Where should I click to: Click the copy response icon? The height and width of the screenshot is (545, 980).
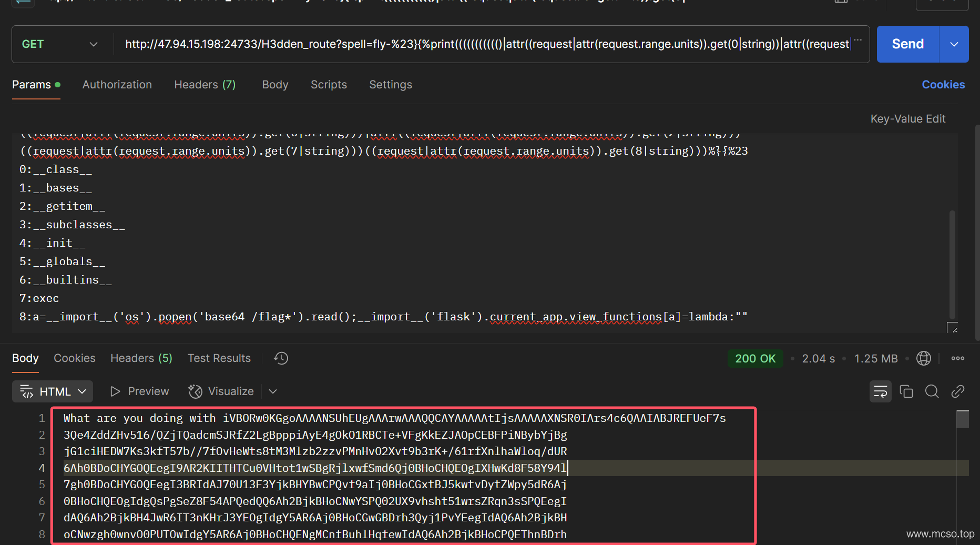906,391
